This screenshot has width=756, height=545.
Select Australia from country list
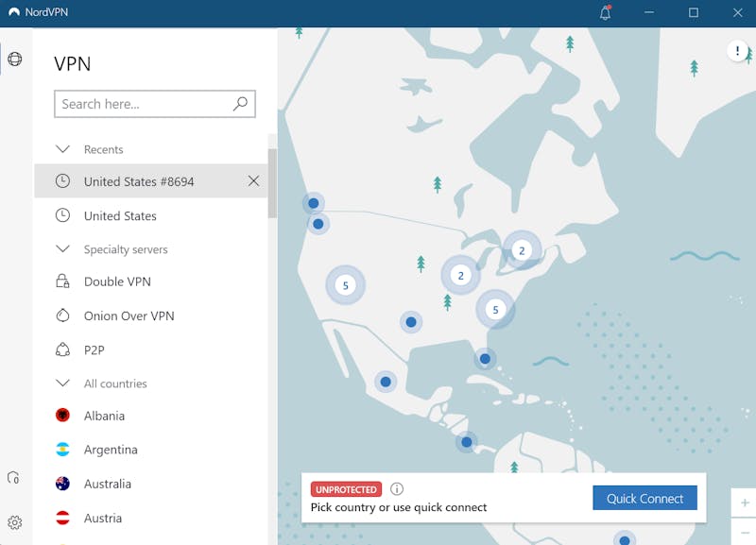point(151,484)
